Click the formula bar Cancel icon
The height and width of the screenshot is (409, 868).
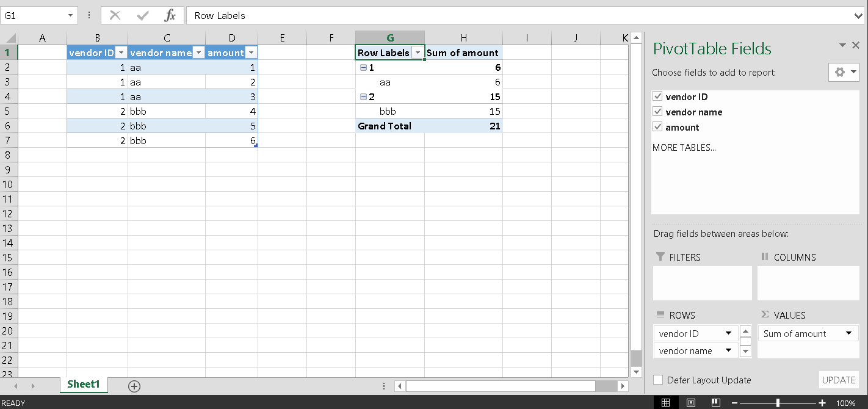click(115, 15)
